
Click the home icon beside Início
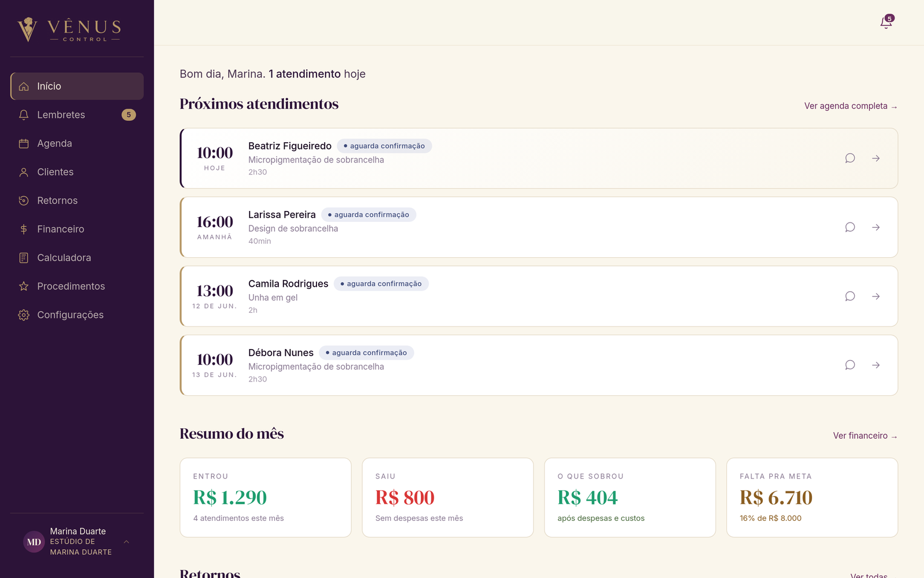(24, 86)
